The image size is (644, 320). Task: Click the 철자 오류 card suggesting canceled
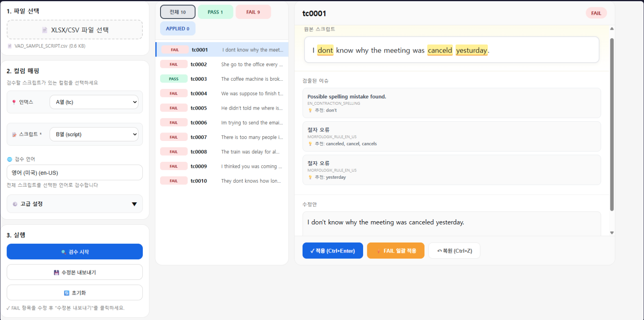coord(451,137)
